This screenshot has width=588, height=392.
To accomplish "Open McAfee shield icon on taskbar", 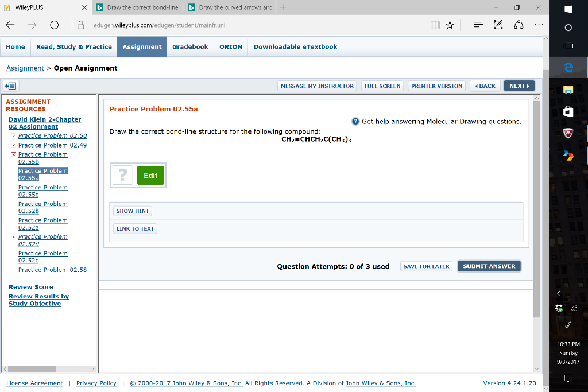I will [x=568, y=133].
